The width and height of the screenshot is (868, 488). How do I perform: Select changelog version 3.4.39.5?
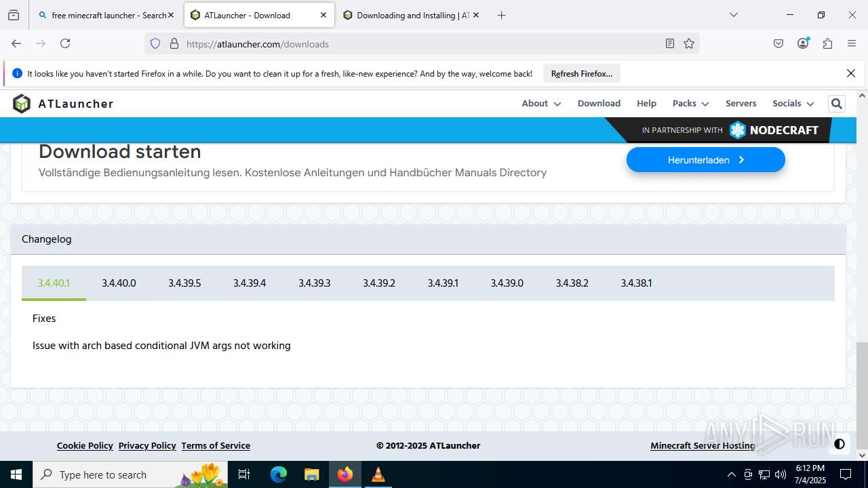184,283
